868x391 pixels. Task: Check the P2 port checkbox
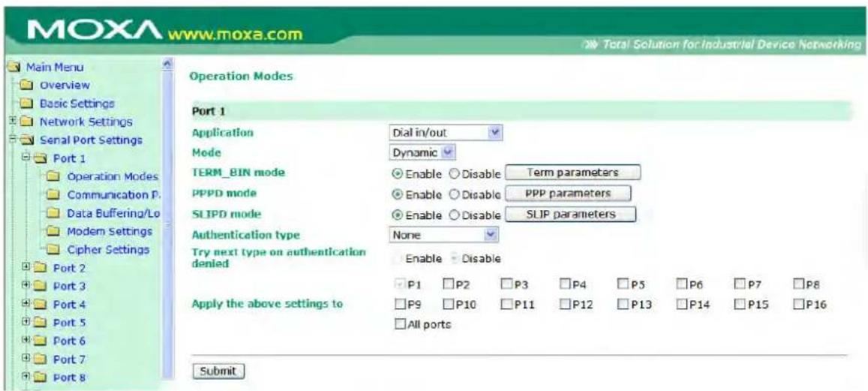[448, 284]
